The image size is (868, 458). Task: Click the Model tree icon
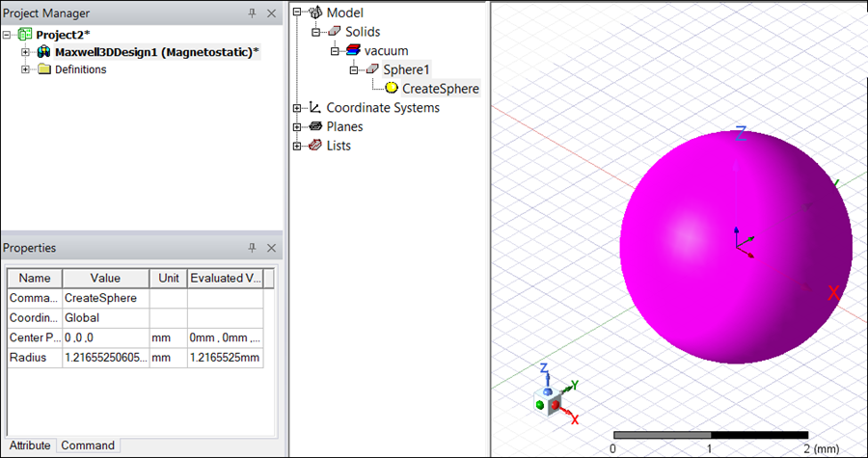pyautogui.click(x=315, y=13)
